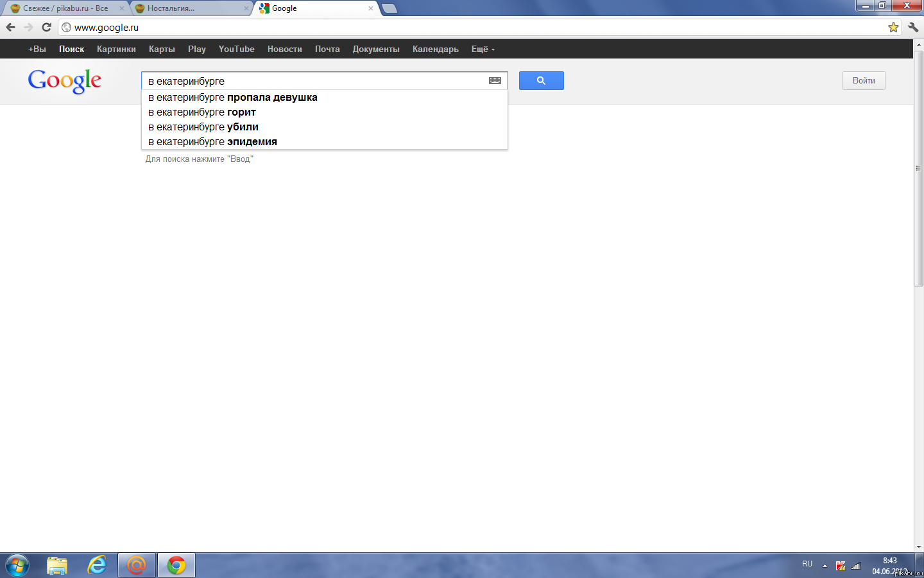Click the browser forward arrow
The height and width of the screenshot is (578, 924).
(28, 27)
